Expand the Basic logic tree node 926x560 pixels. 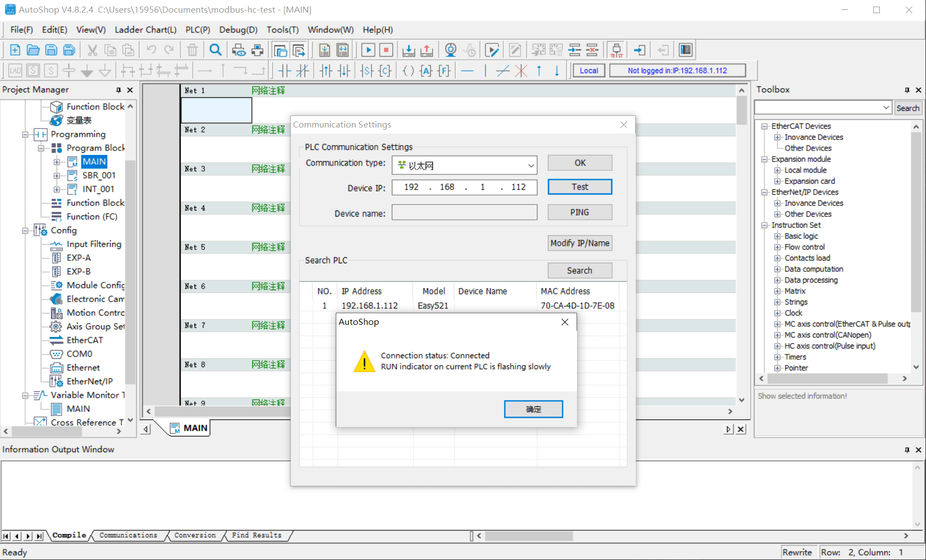(778, 236)
